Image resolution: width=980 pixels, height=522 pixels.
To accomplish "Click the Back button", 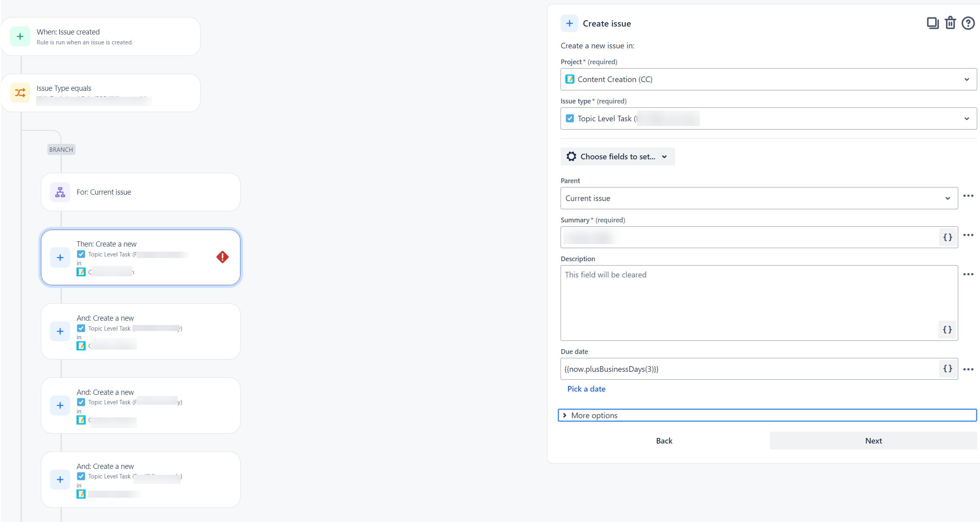I will coord(664,441).
